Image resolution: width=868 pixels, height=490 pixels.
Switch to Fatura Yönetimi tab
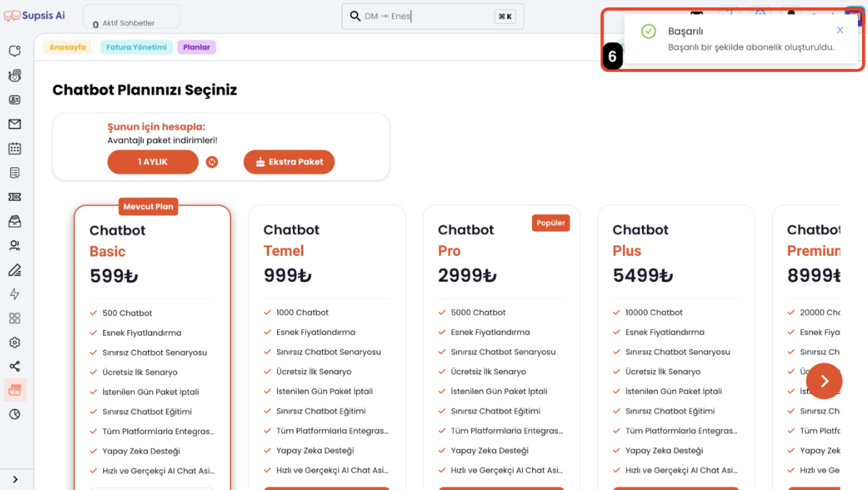(136, 47)
